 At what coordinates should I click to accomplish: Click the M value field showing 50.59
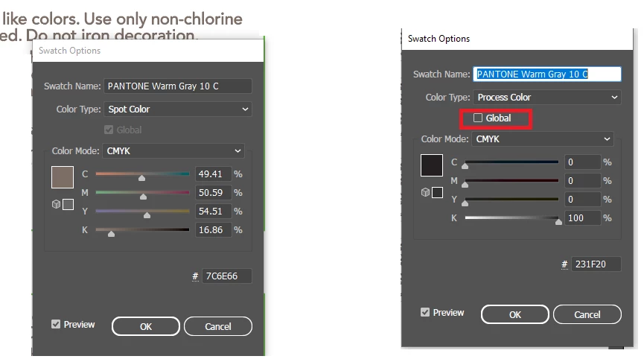coord(213,193)
